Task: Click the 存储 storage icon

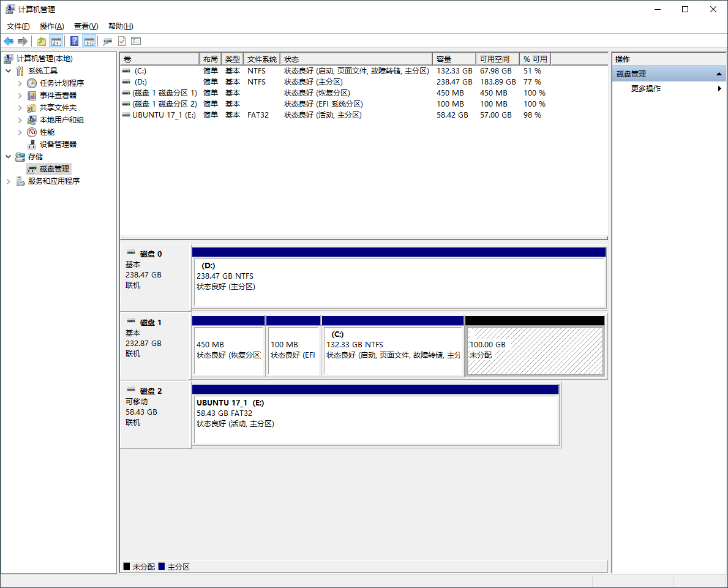Action: (x=20, y=157)
